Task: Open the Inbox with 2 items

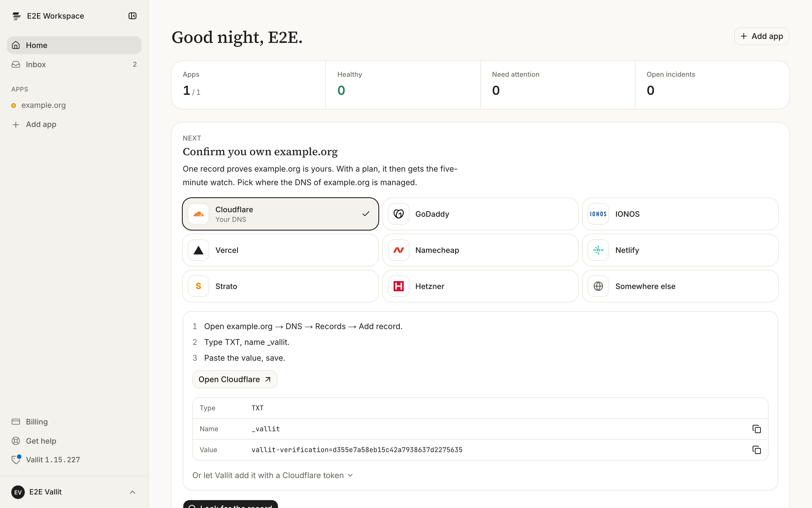Action: pos(74,64)
